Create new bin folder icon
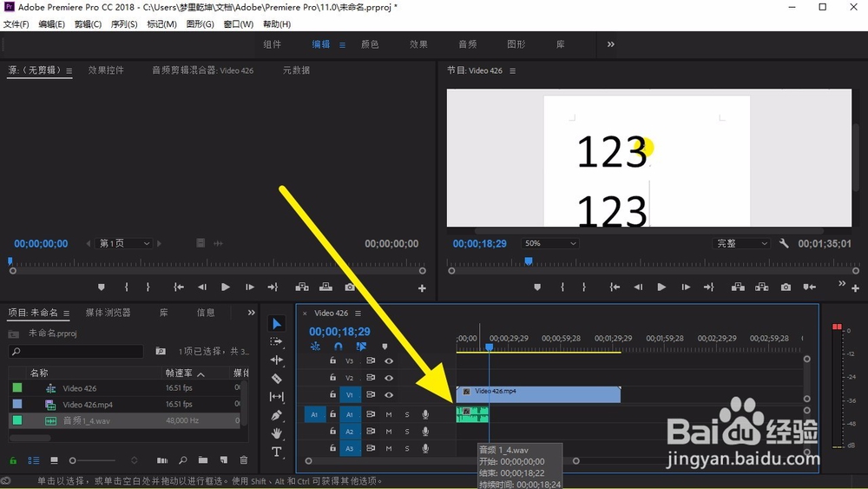This screenshot has width=868, height=489. click(203, 460)
